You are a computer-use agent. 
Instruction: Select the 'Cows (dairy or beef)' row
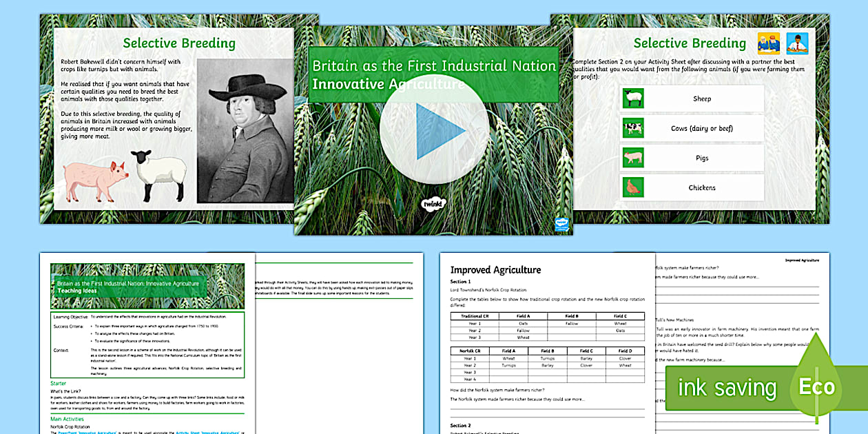(x=701, y=128)
